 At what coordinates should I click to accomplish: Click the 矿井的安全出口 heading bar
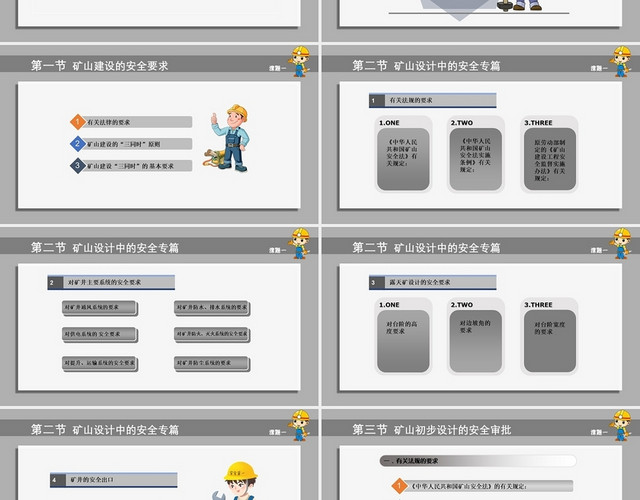point(113,480)
